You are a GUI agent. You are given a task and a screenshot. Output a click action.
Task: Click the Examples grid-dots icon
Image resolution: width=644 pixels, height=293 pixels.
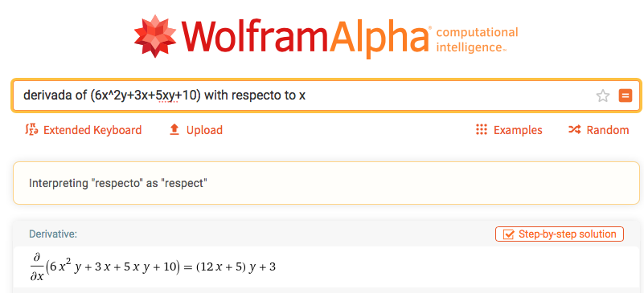click(481, 130)
